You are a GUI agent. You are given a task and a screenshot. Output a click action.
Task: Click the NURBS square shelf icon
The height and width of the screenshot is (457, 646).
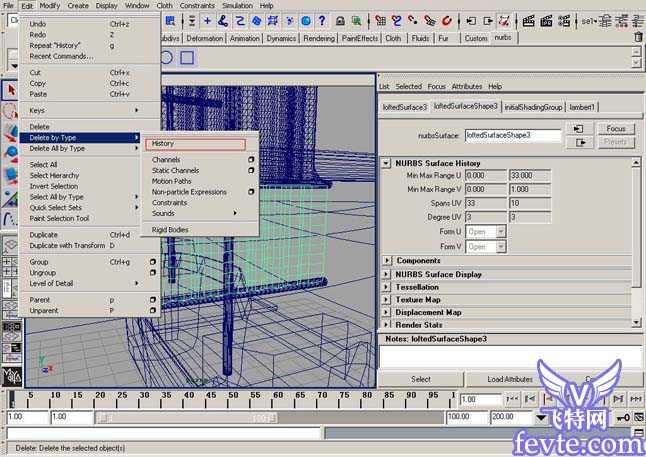(x=187, y=58)
